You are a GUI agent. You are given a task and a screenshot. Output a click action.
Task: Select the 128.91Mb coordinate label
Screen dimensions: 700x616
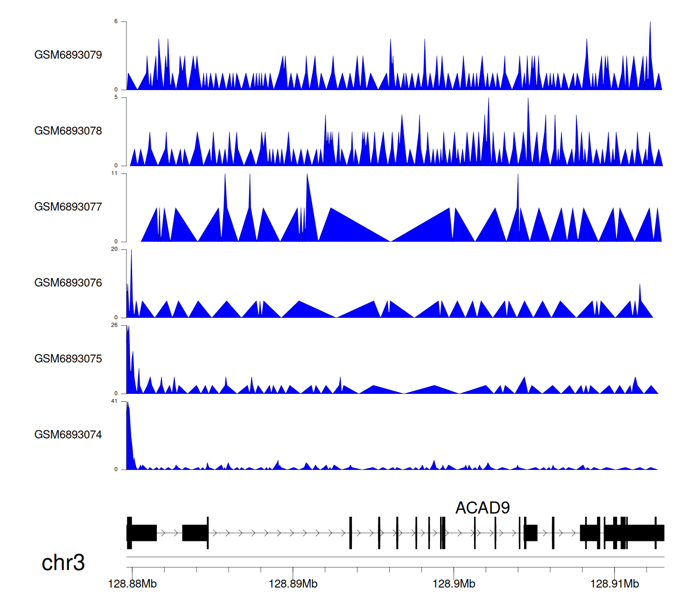[614, 584]
